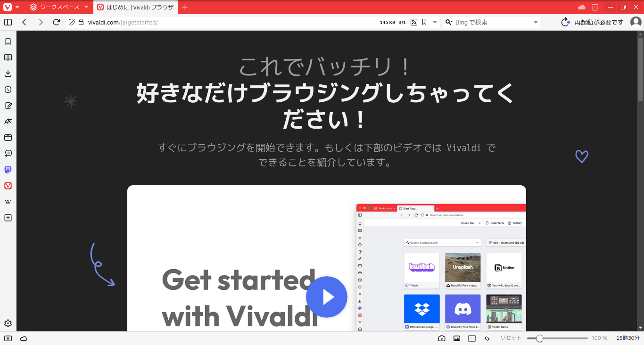Open the Translate panel
The width and height of the screenshot is (644, 345).
click(8, 122)
